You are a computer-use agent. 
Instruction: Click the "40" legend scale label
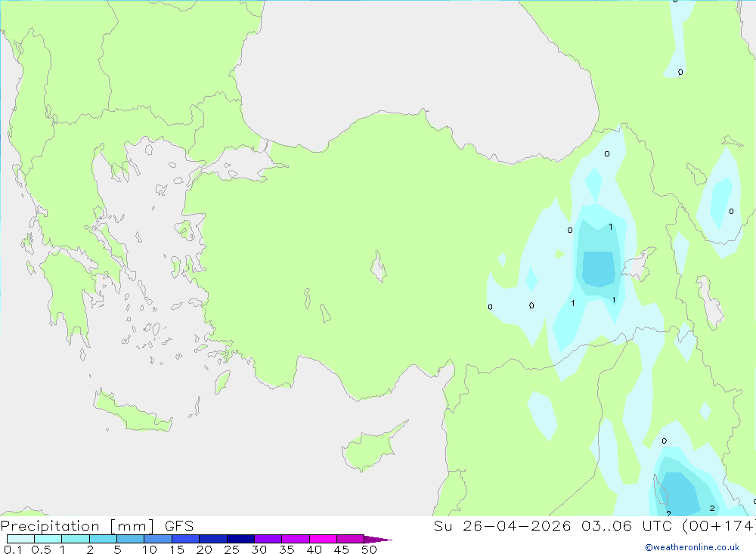[314, 549]
